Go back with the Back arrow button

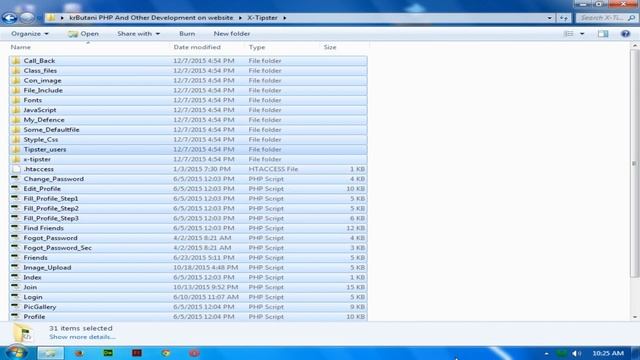point(9,18)
